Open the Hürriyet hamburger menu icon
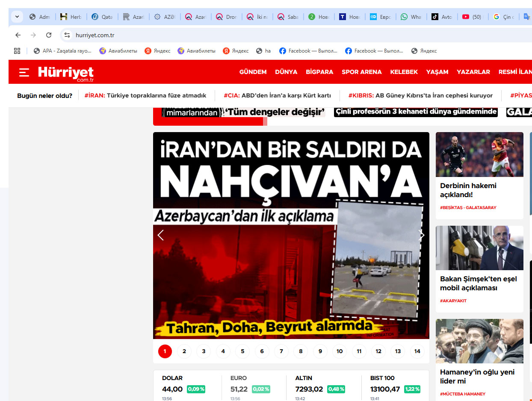 (24, 72)
